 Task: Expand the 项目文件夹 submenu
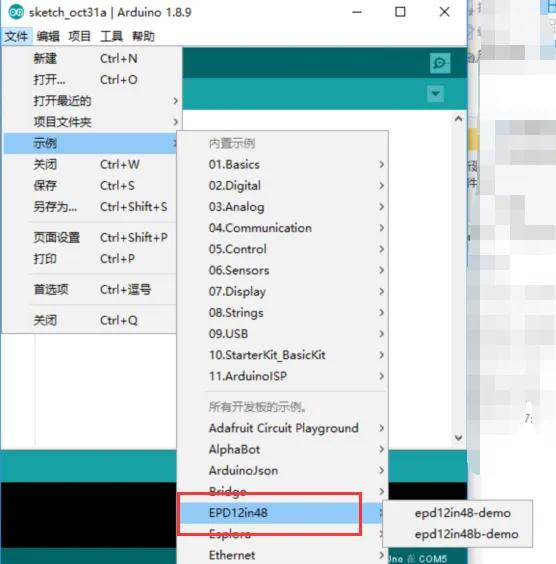tap(90, 122)
